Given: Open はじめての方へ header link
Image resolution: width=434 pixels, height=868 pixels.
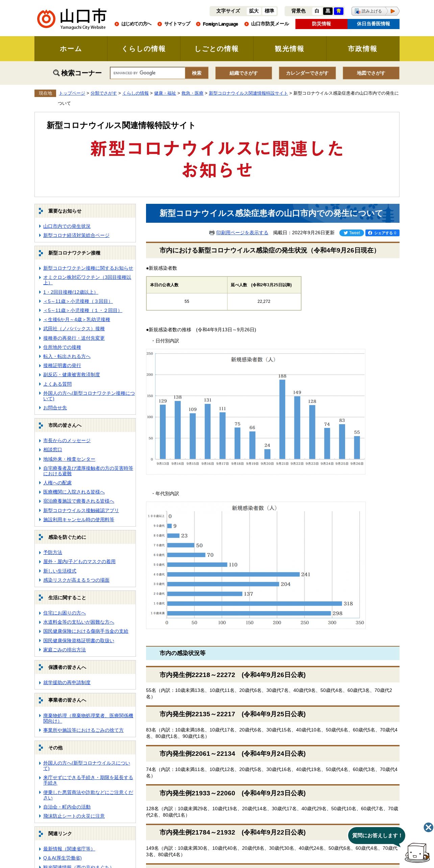Looking at the screenshot, I should 136,24.
